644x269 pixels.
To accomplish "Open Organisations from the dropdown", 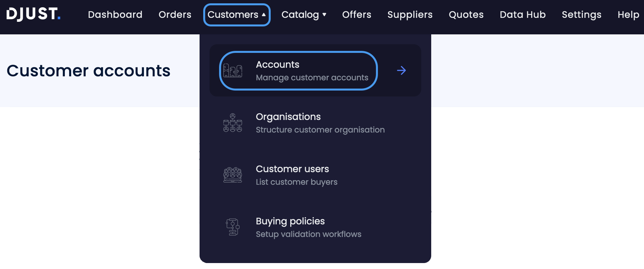I will (x=315, y=123).
